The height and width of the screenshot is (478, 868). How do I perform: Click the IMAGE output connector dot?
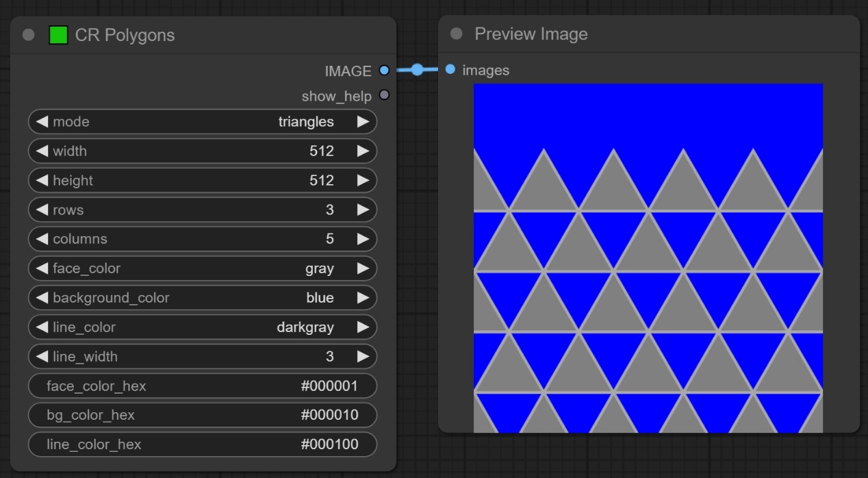click(x=384, y=71)
